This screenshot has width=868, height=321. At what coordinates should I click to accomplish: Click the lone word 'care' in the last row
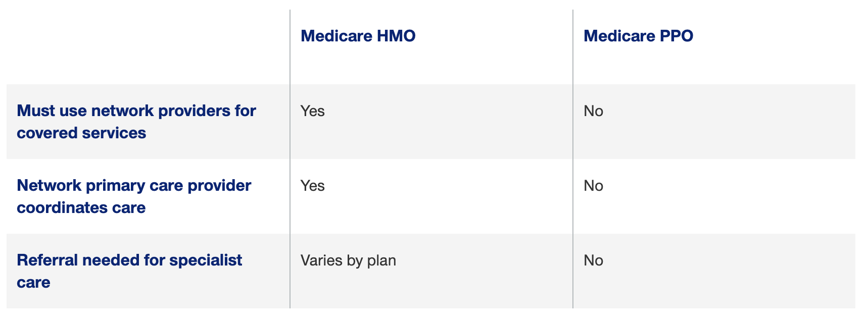pyautogui.click(x=33, y=283)
